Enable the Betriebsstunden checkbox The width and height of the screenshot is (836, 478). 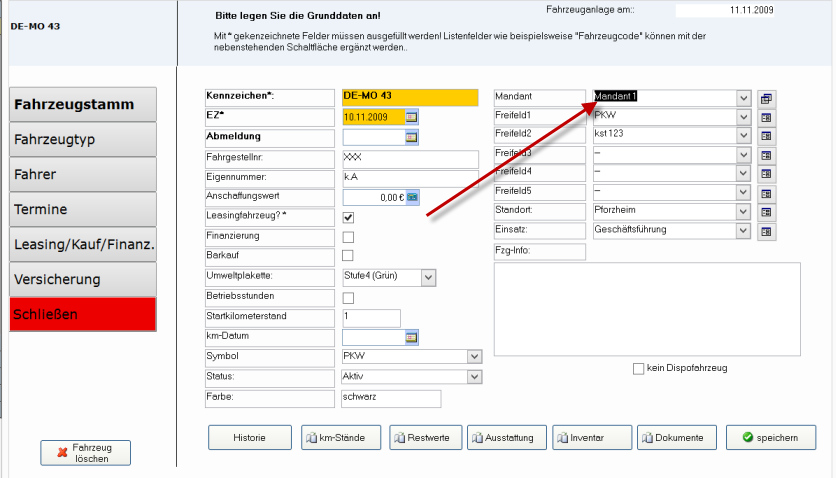(x=348, y=298)
